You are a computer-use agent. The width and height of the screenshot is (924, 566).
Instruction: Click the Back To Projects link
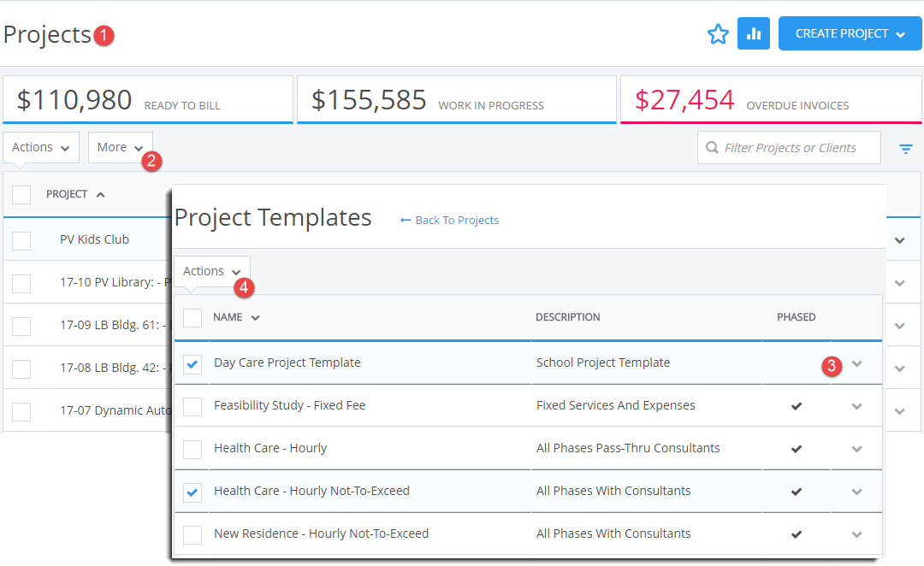click(449, 221)
